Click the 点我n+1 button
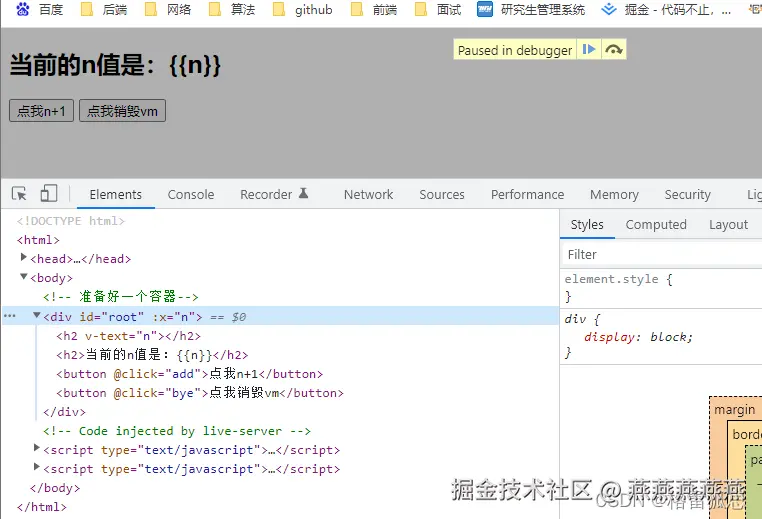 click(41, 111)
